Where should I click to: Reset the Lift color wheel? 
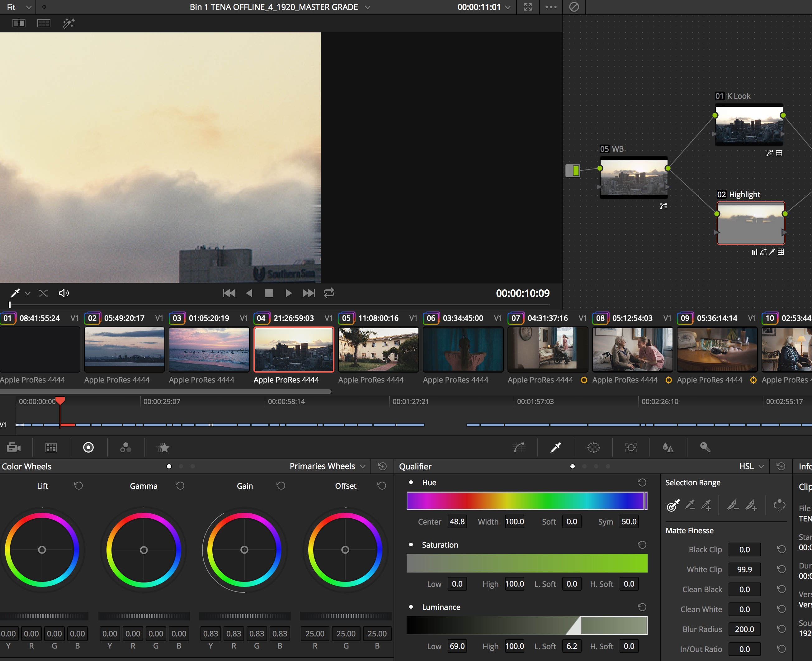[x=78, y=485]
